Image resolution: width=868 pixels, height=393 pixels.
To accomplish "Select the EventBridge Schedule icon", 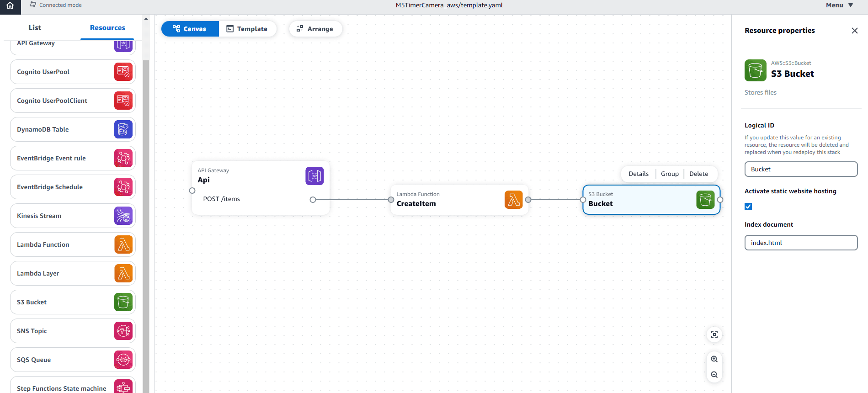I will coord(123,187).
